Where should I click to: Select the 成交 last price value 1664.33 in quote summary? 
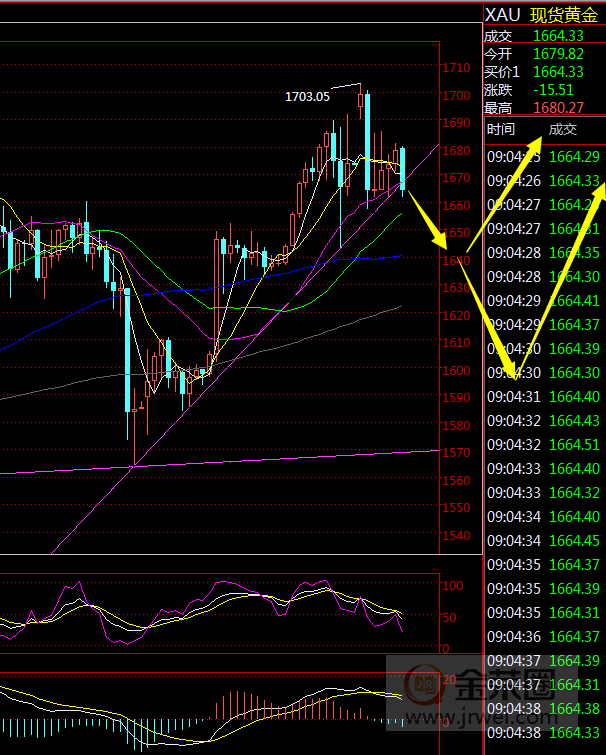(x=558, y=36)
